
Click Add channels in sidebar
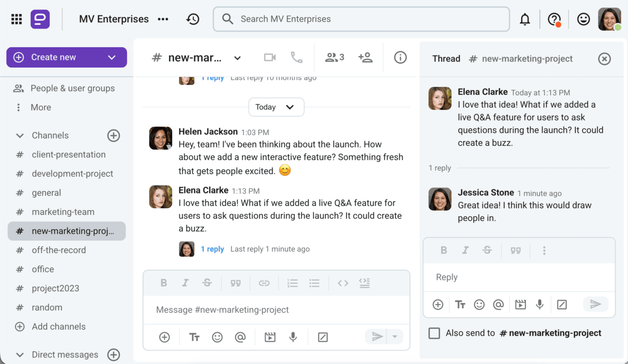pos(58,326)
